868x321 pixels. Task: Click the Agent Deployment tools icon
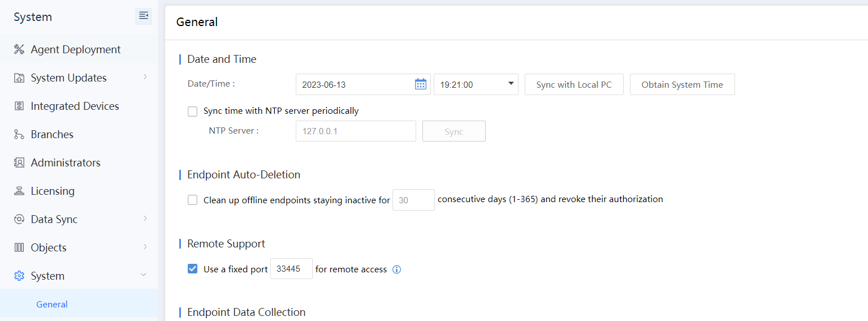click(x=19, y=50)
